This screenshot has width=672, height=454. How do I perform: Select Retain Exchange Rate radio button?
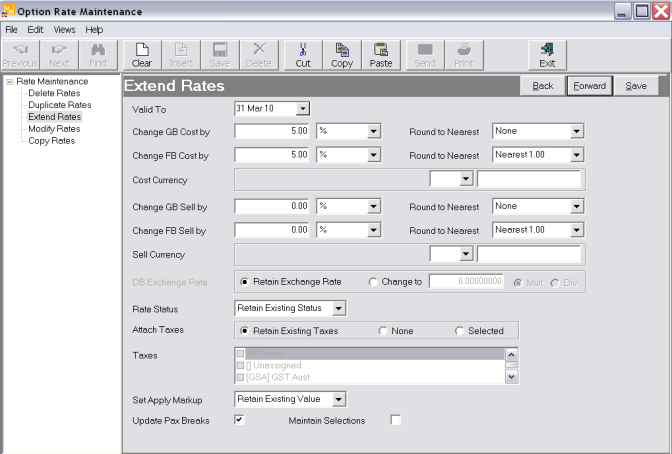point(244,282)
